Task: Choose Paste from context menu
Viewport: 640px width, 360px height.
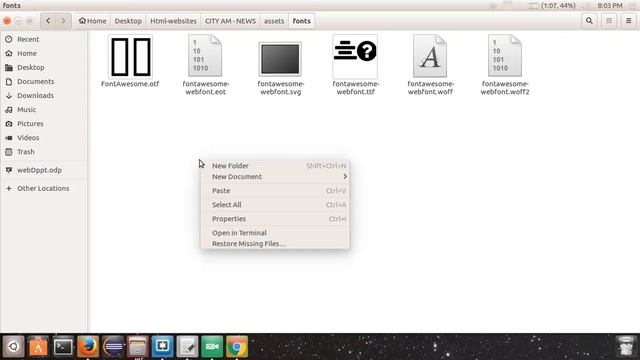Action: click(275, 191)
